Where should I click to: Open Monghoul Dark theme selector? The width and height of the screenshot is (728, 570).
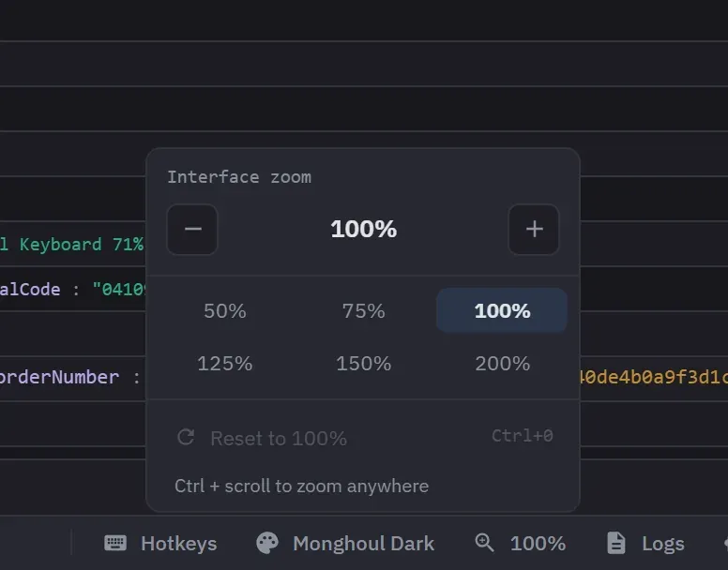tap(345, 543)
